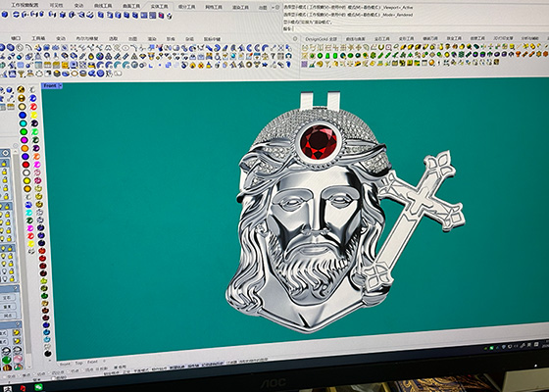Click the command history line ending Mode=_Rendered
This screenshot has width=549, height=392.
348,15
